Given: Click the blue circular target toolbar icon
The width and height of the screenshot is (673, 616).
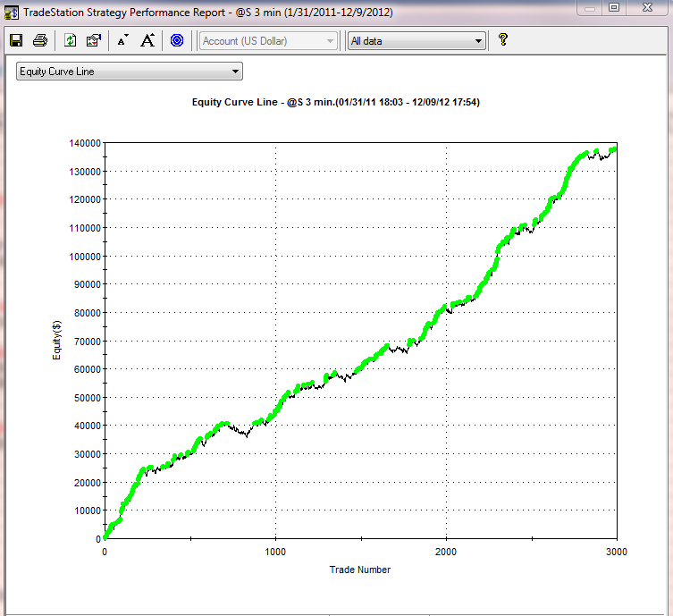Looking at the screenshot, I should point(177,40).
